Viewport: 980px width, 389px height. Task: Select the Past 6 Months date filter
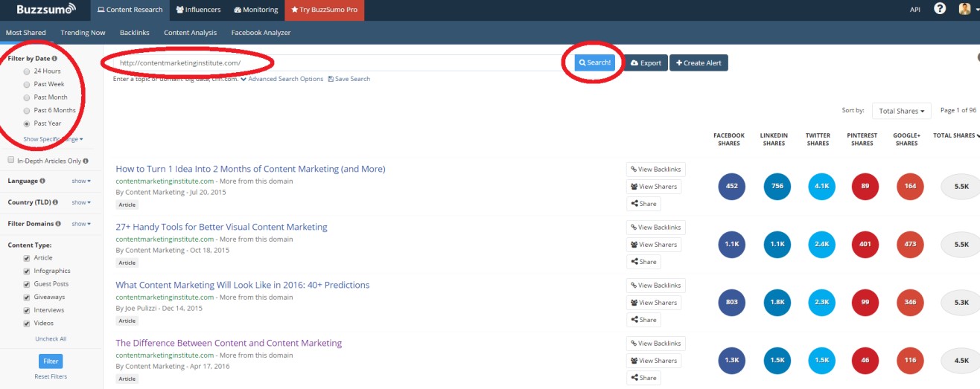click(27, 110)
